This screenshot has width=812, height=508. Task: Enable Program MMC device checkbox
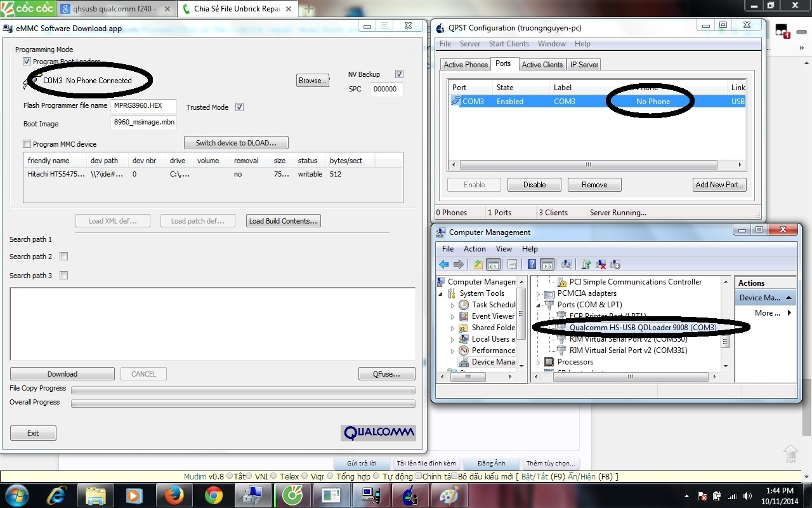click(27, 144)
